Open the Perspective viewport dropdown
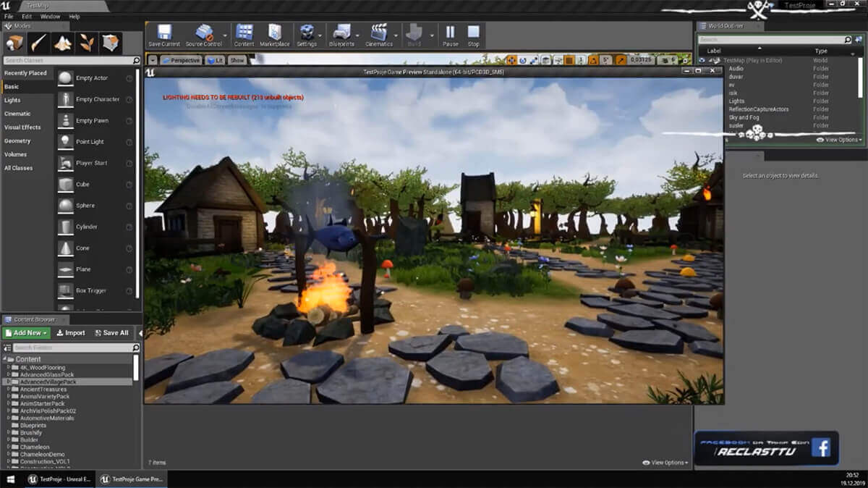This screenshot has width=868, height=488. click(181, 60)
